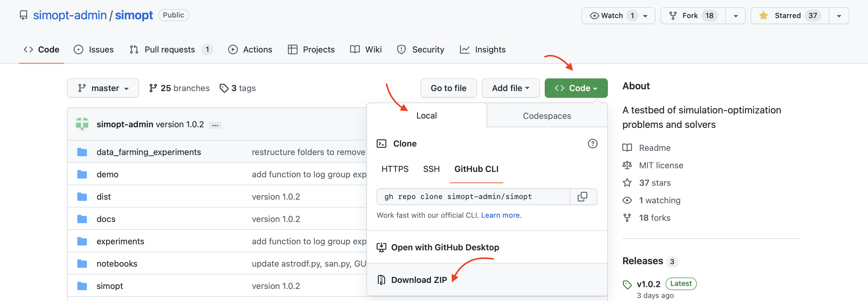This screenshot has width=868, height=301.
Task: Open the Wiki tab
Action: point(366,49)
